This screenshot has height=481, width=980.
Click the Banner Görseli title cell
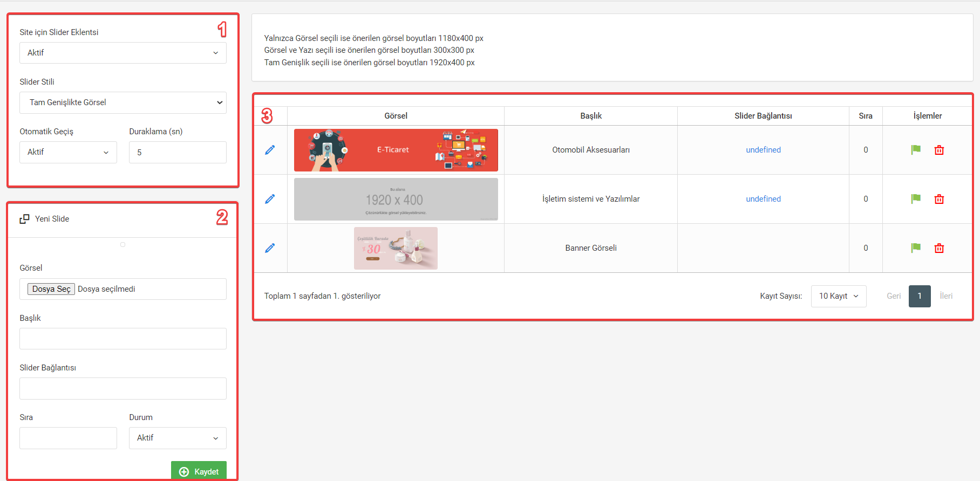[591, 248]
